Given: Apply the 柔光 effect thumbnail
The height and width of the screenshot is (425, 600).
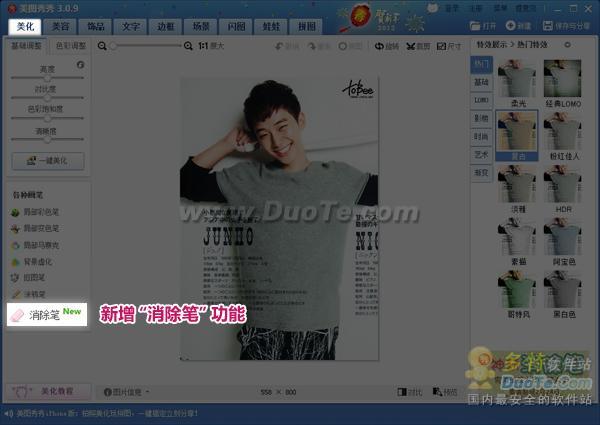Looking at the screenshot, I should click(517, 79).
